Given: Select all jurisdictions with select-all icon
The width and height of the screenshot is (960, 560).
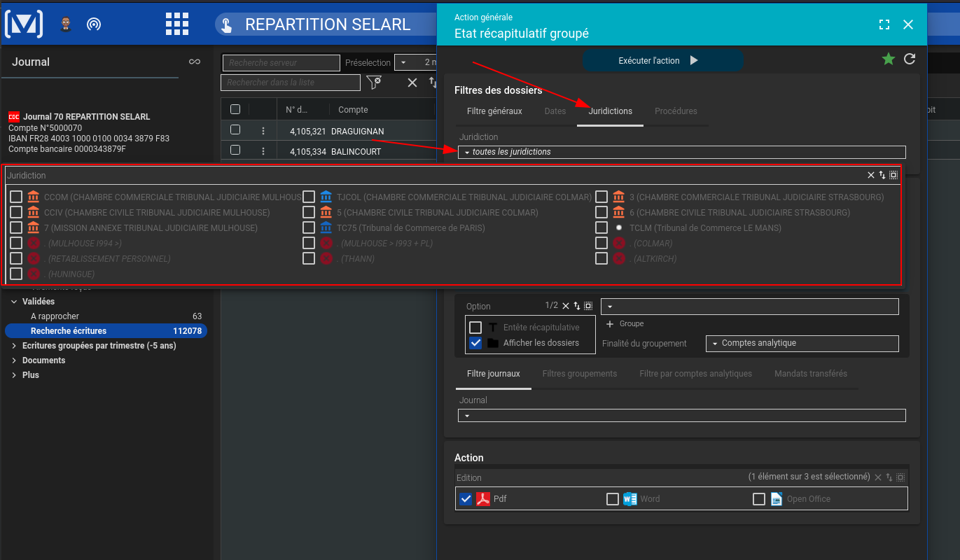Looking at the screenshot, I should tap(893, 175).
